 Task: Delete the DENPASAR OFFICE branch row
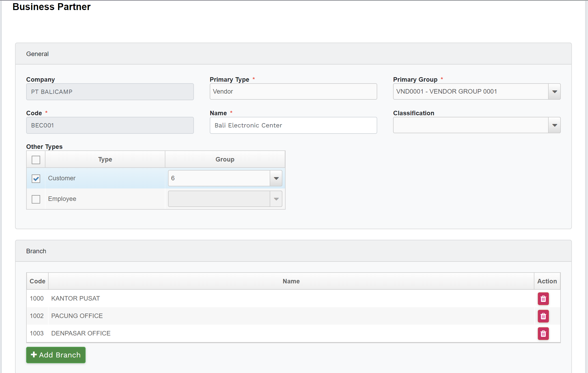(543, 334)
